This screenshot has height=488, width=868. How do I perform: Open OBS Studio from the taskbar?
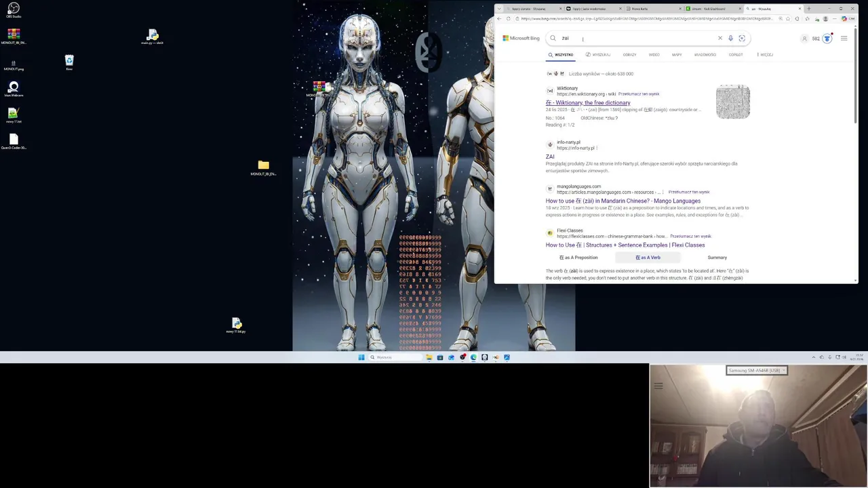click(462, 357)
